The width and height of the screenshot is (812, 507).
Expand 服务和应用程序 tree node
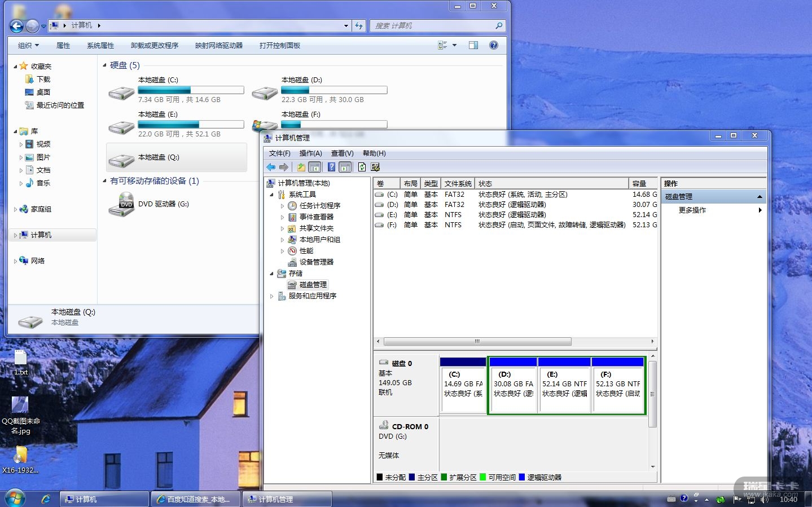pos(271,296)
